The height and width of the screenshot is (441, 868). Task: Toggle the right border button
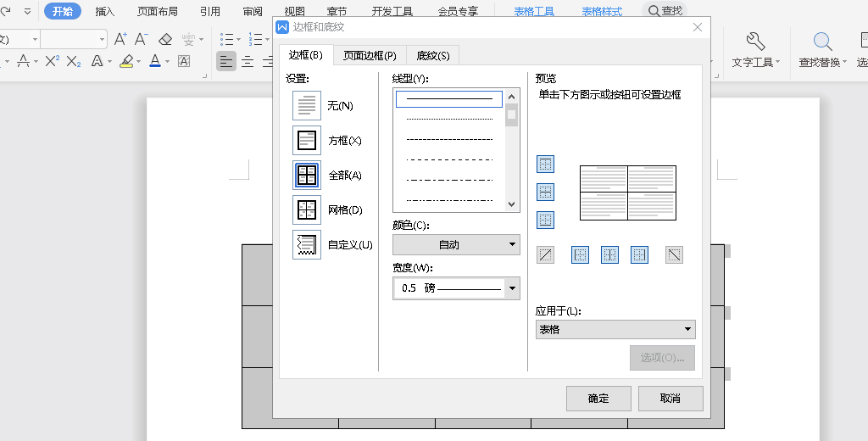639,254
